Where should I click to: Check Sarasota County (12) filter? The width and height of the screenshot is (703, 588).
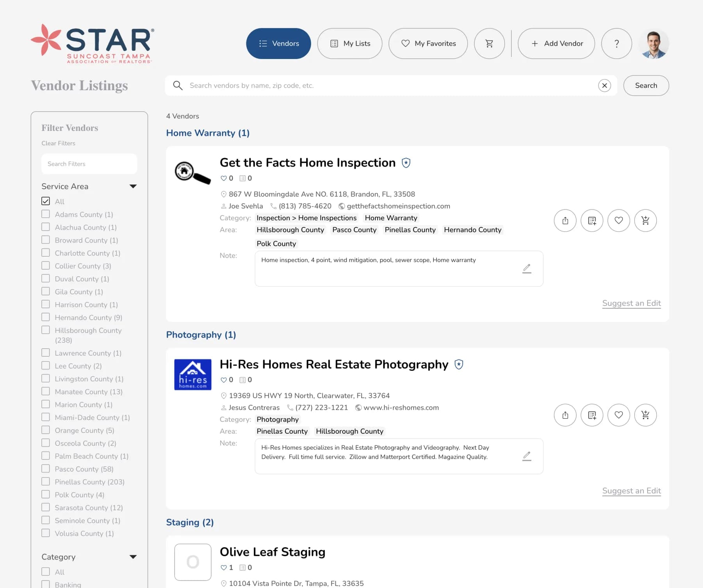(46, 508)
